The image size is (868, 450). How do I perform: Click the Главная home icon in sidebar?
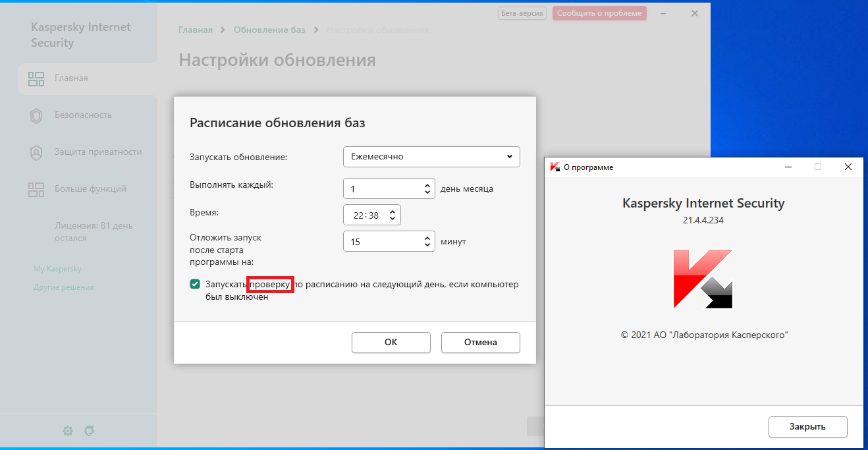pos(36,79)
